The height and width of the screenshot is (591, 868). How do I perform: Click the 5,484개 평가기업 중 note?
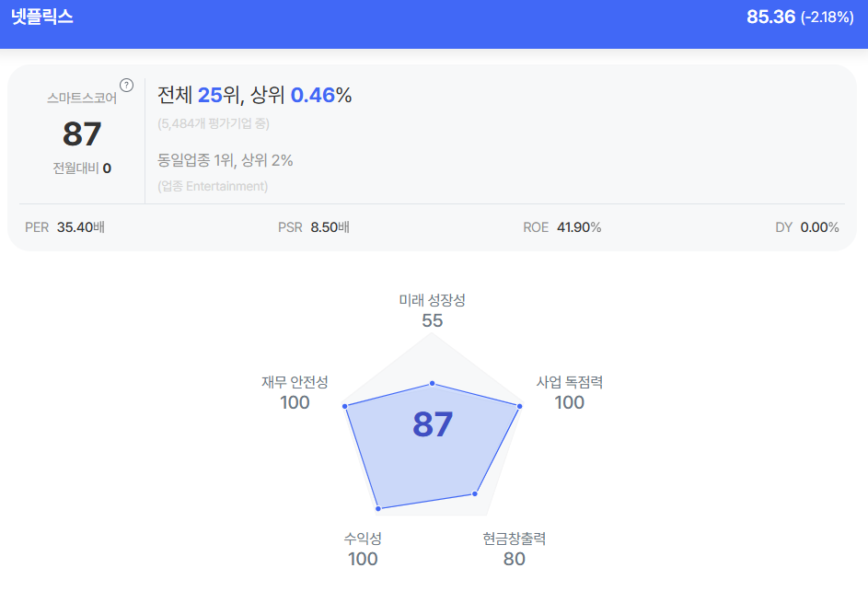213,123
